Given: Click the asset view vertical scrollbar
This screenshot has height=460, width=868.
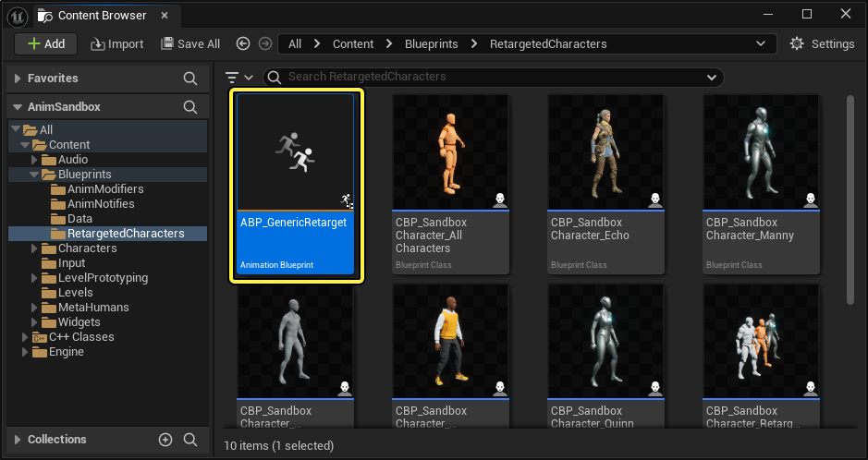Looking at the screenshot, I should pyautogui.click(x=850, y=200).
